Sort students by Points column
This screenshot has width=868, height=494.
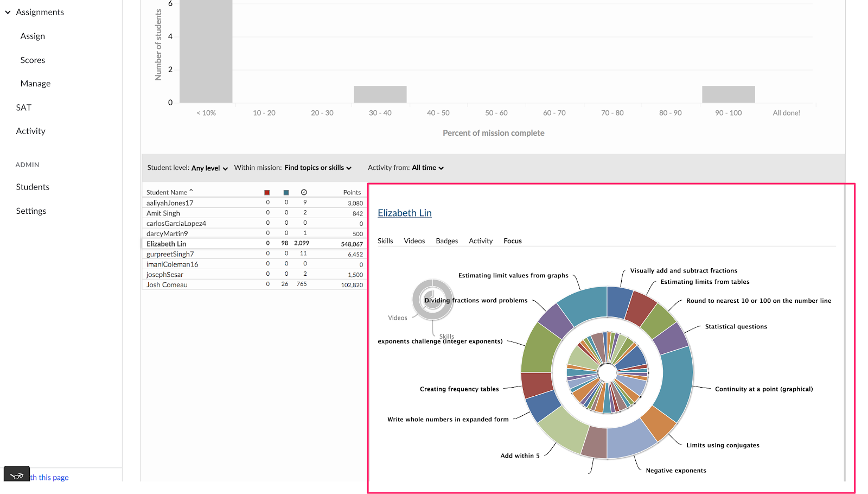click(x=352, y=193)
